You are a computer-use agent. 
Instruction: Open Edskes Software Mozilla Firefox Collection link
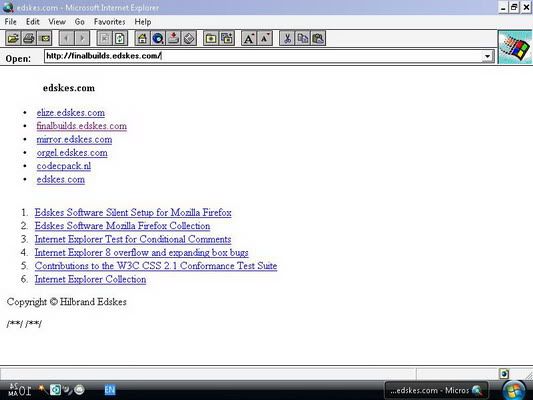tap(122, 226)
